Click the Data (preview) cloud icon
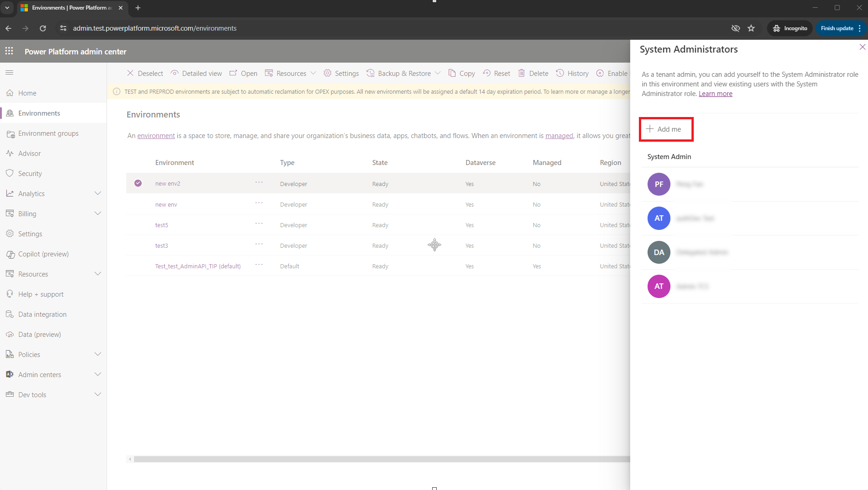Viewport: 868px width, 490px height. coord(10,334)
